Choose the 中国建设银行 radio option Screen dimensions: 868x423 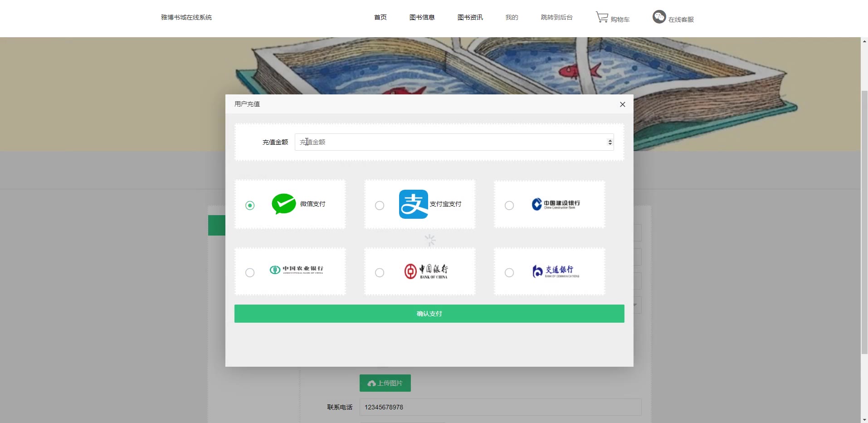click(x=509, y=206)
